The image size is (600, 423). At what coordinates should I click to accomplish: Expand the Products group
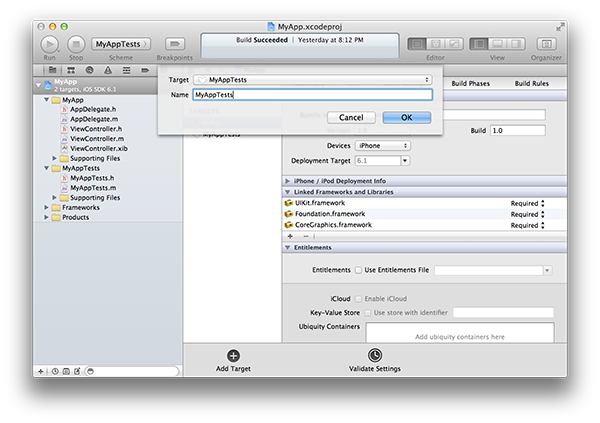click(x=46, y=217)
